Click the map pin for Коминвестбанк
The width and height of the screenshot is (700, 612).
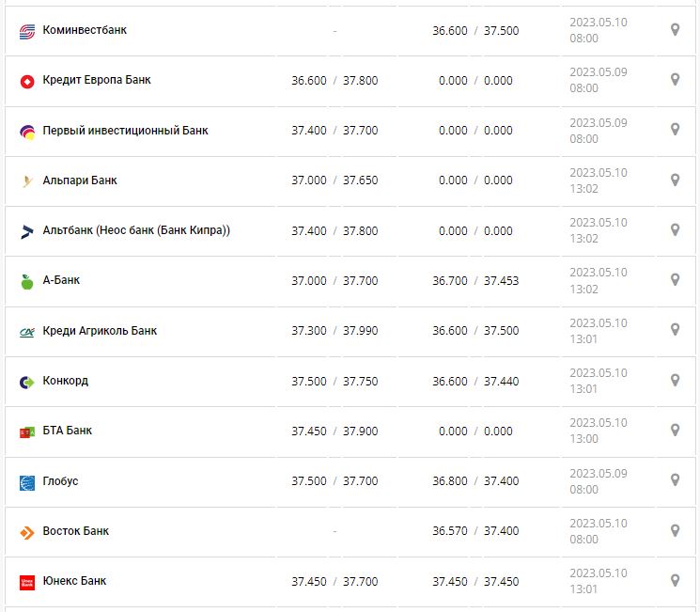[675, 30]
